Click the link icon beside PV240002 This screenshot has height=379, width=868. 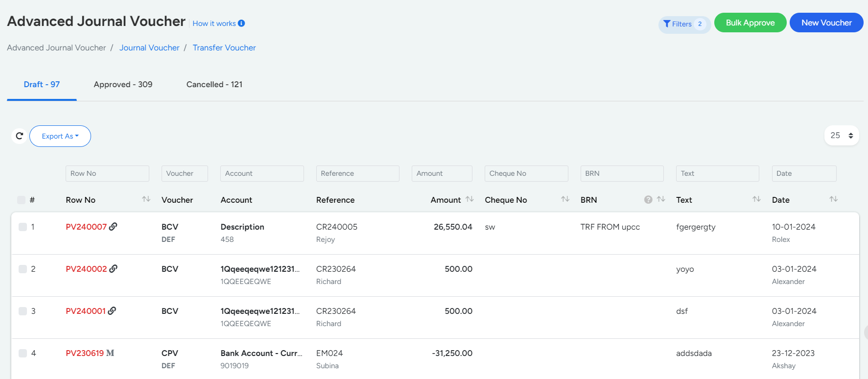tap(113, 268)
